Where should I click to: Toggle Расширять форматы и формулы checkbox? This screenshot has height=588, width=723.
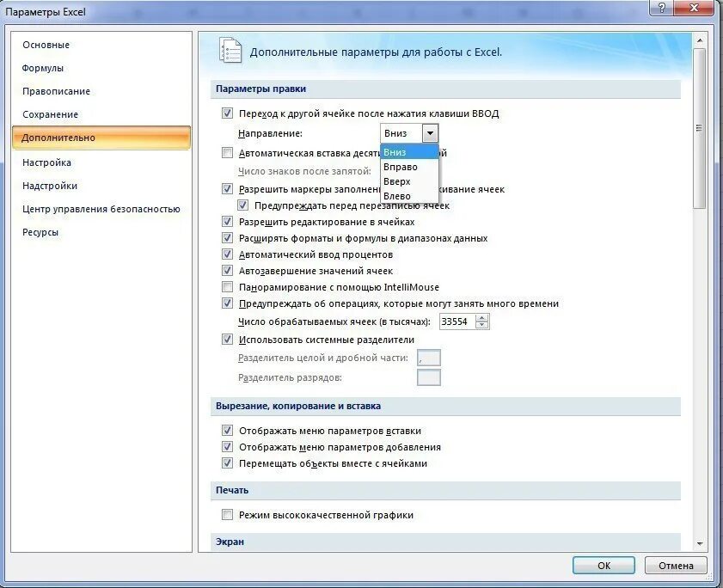tap(227, 238)
